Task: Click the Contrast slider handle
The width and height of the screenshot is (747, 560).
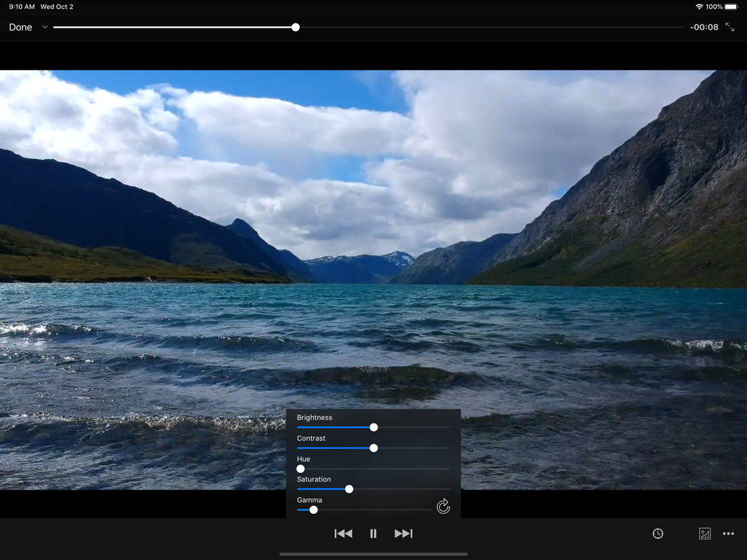Action: click(373, 448)
